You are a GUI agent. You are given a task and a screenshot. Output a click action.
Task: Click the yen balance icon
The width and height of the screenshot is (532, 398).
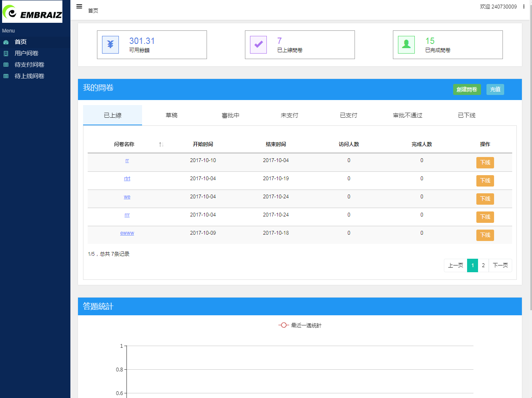110,45
